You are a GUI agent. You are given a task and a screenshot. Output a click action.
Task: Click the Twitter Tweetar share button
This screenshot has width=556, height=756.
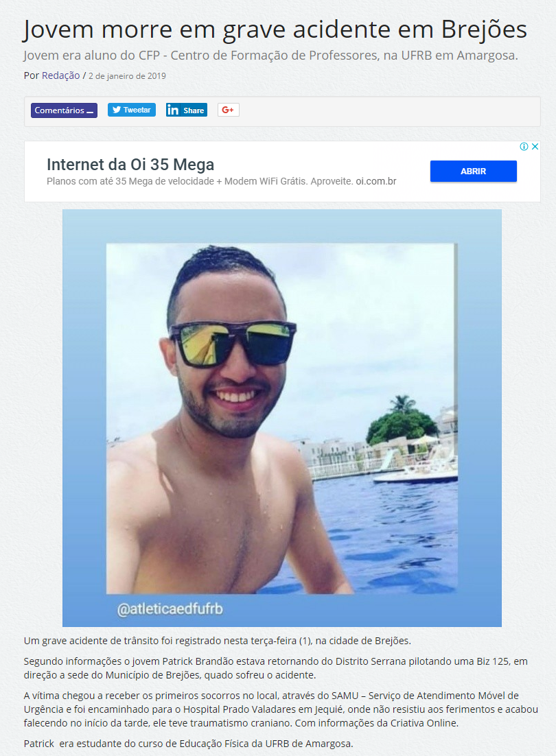132,110
